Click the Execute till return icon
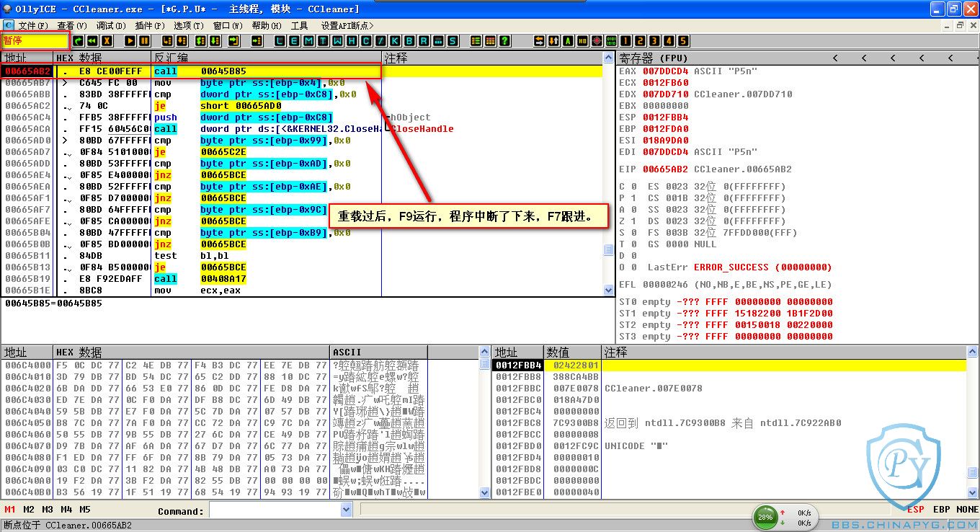Screen dimensions: 980x532 233,41
